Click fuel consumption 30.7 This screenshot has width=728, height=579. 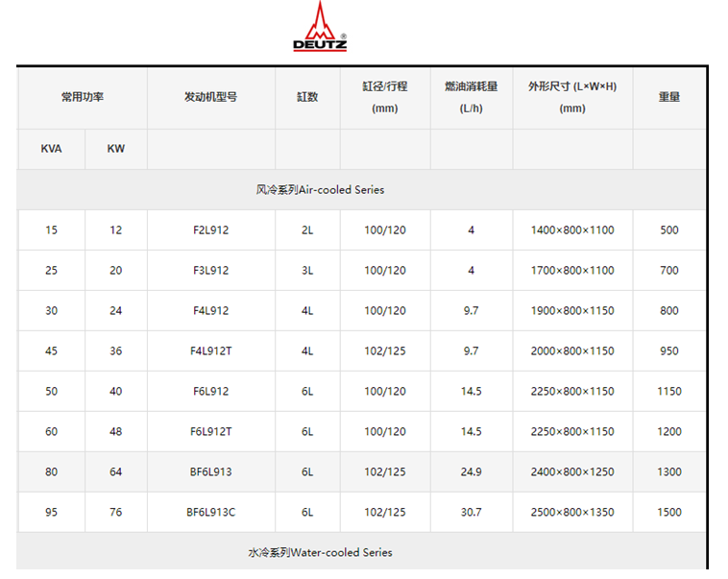click(472, 512)
